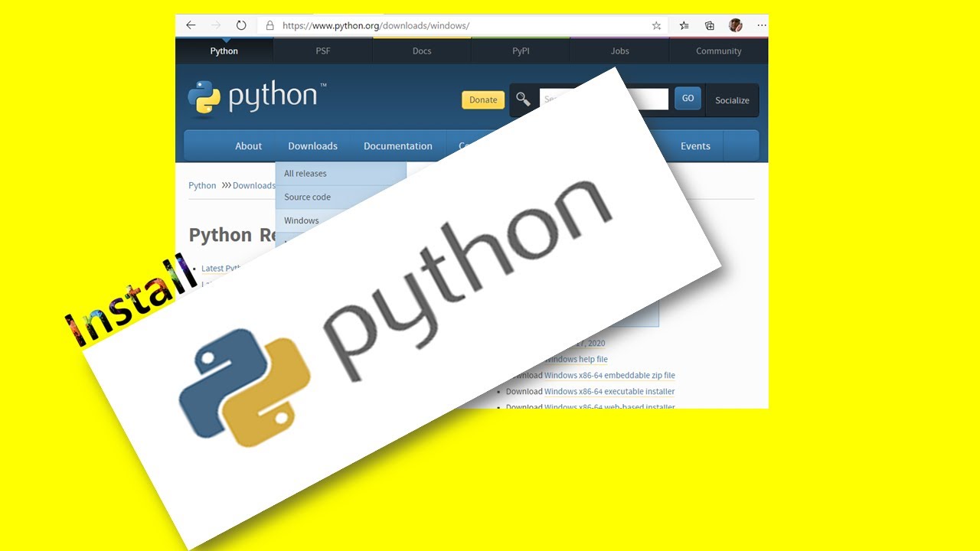
Task: Open the Downloads navigation menu
Action: click(x=312, y=146)
